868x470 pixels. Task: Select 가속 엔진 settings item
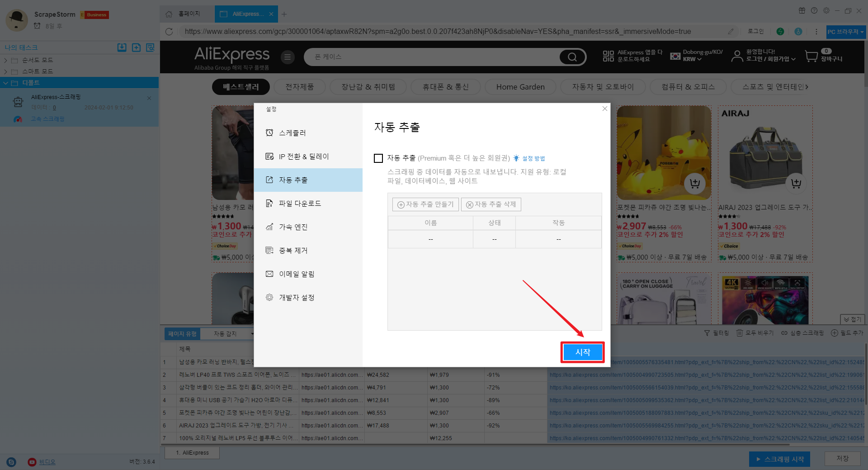point(308,227)
